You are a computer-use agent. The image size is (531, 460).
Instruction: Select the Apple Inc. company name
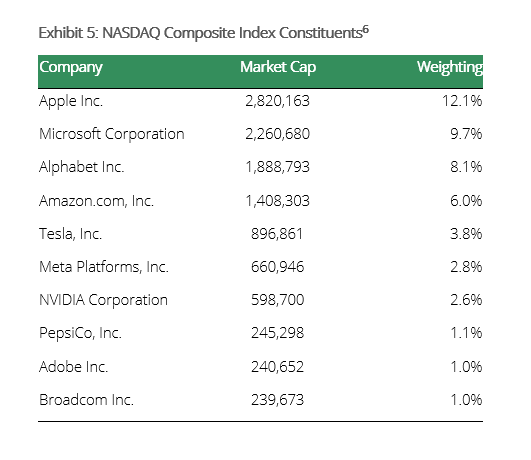click(x=71, y=101)
